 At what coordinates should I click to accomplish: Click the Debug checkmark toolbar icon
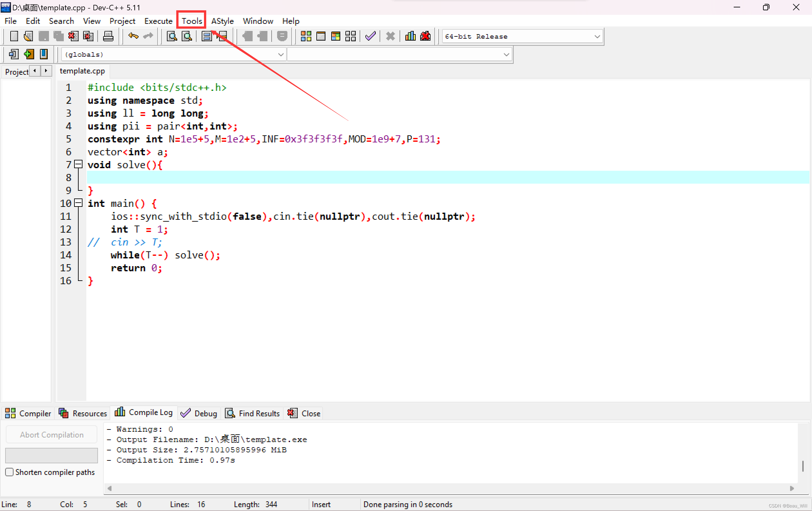370,36
